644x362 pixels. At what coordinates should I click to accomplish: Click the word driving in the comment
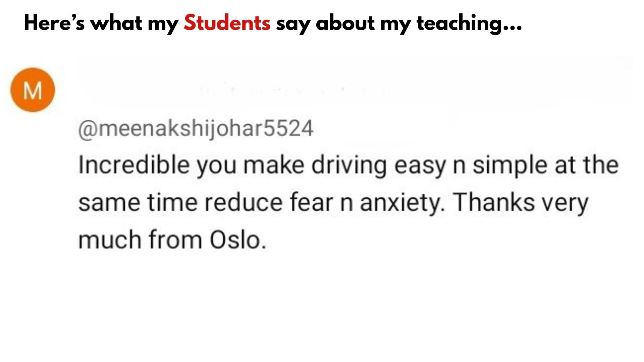pos(349,166)
